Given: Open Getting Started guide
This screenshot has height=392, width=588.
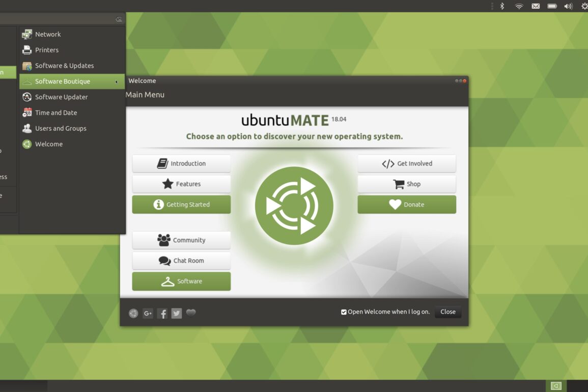Looking at the screenshot, I should pyautogui.click(x=182, y=205).
